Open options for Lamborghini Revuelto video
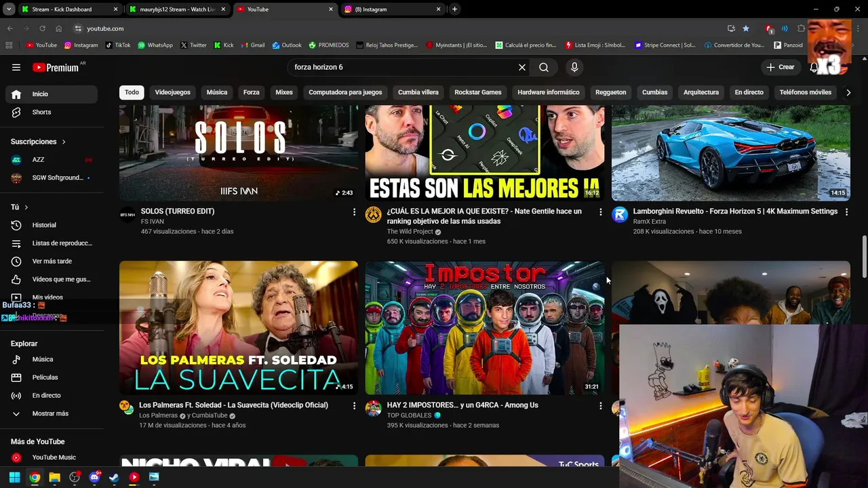Screen dimensions: 868x488 click(846, 212)
